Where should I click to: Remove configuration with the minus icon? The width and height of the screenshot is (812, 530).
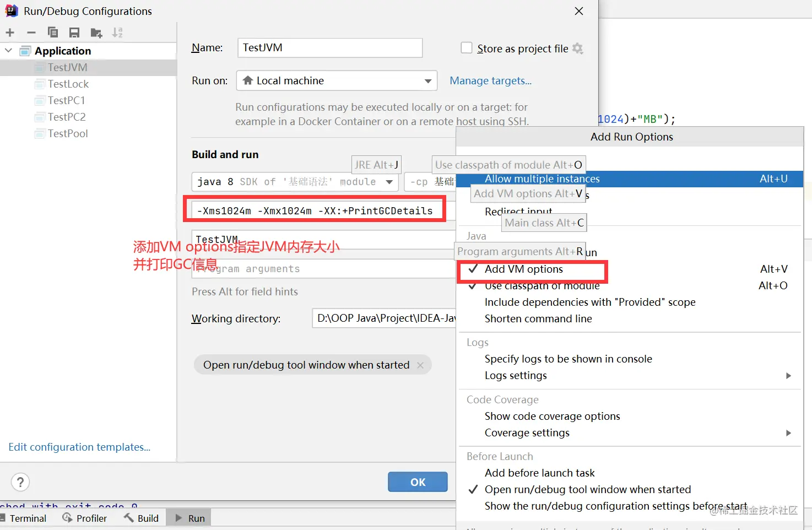click(31, 33)
